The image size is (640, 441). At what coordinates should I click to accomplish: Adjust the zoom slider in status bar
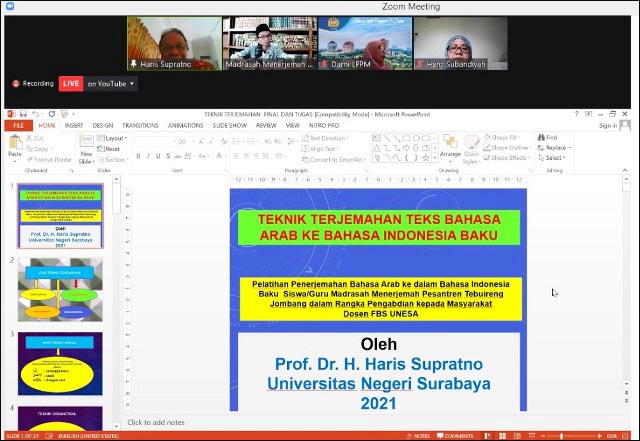tap(562, 436)
